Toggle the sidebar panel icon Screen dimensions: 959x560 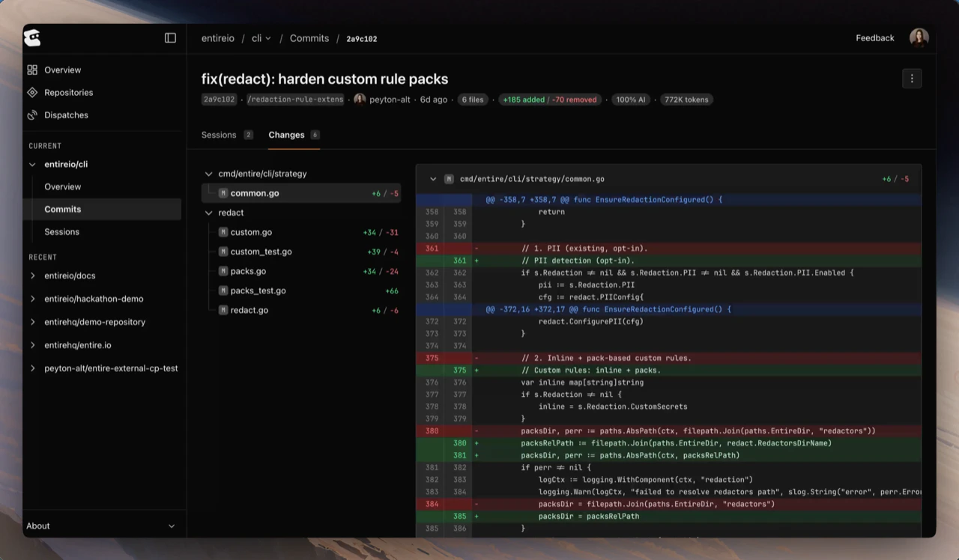[x=170, y=38]
